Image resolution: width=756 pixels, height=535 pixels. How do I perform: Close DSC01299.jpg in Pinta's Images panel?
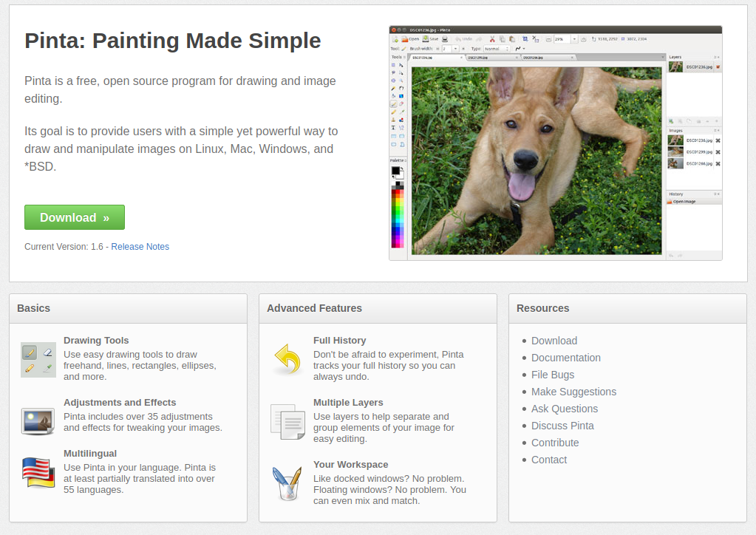point(718,151)
